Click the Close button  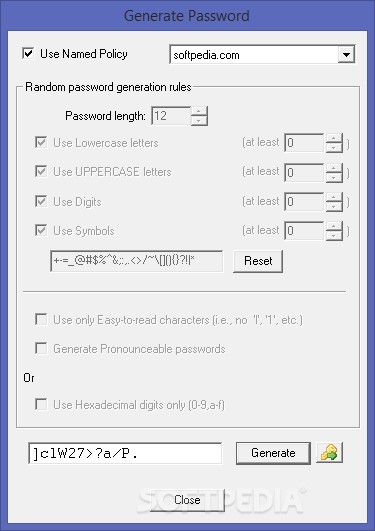coord(187,500)
